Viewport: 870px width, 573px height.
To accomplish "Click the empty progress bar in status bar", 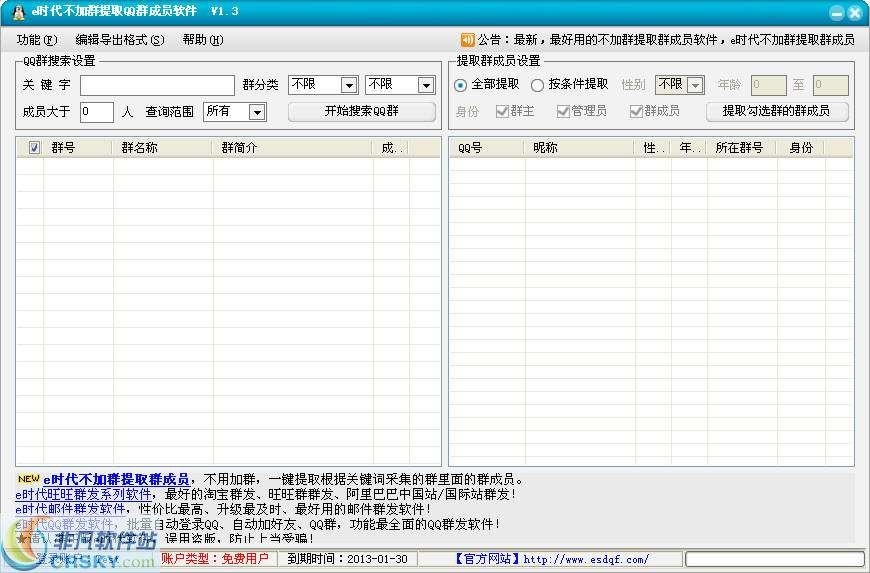I will [x=775, y=559].
